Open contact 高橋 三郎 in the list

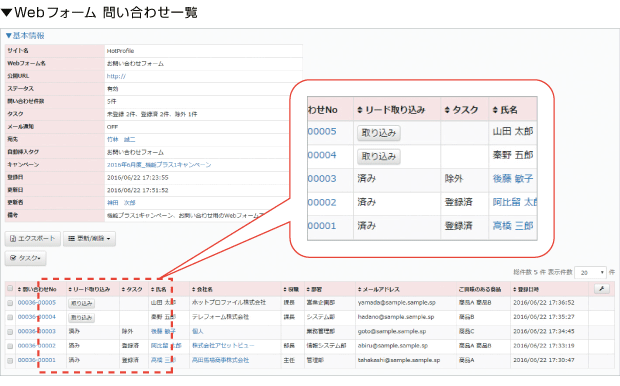(x=163, y=360)
